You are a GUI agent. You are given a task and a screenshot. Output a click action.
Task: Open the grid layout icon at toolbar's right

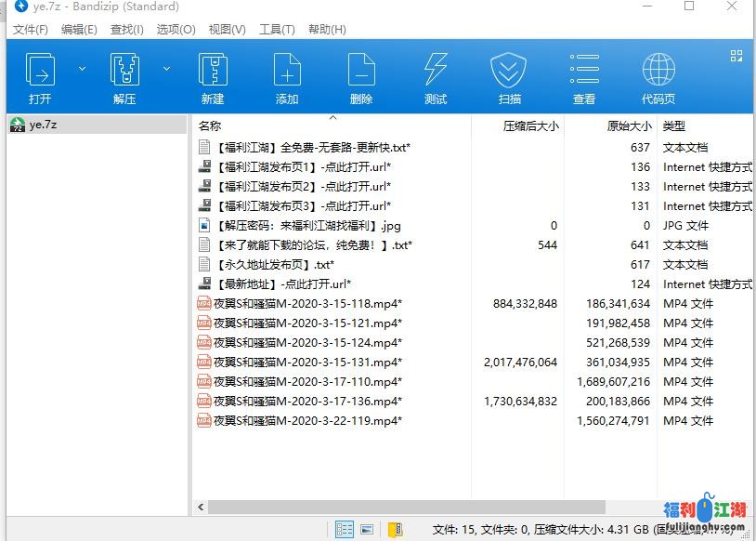click(736, 56)
